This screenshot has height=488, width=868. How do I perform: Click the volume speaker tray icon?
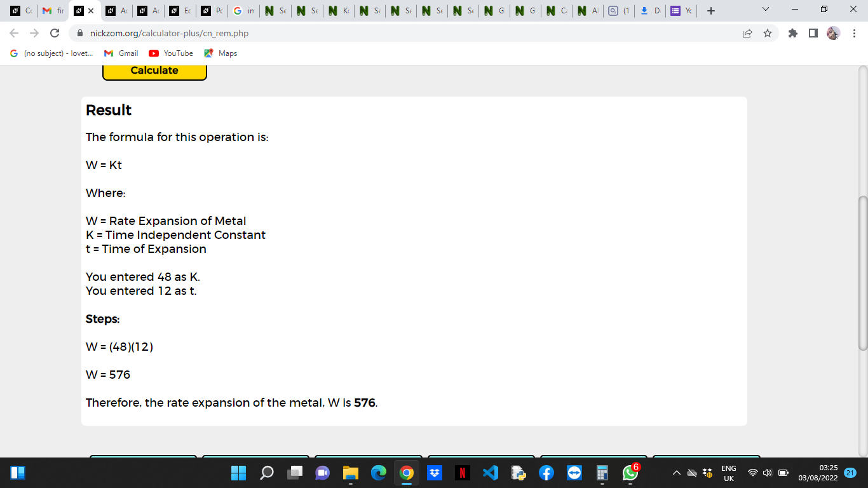click(767, 473)
